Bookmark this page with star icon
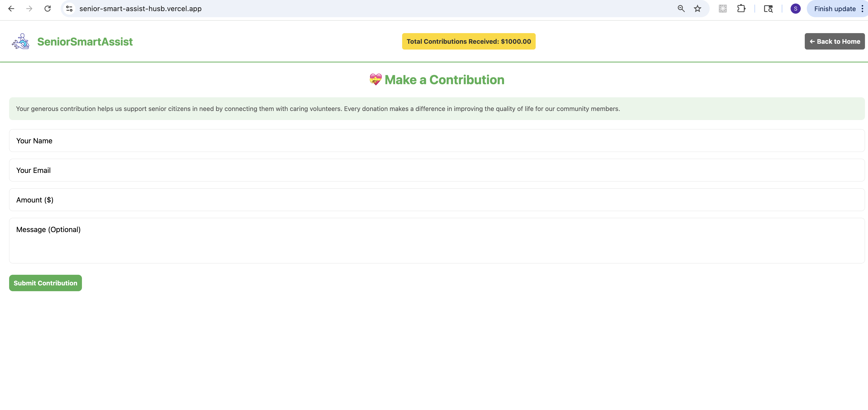This screenshot has width=868, height=410. coord(698,9)
